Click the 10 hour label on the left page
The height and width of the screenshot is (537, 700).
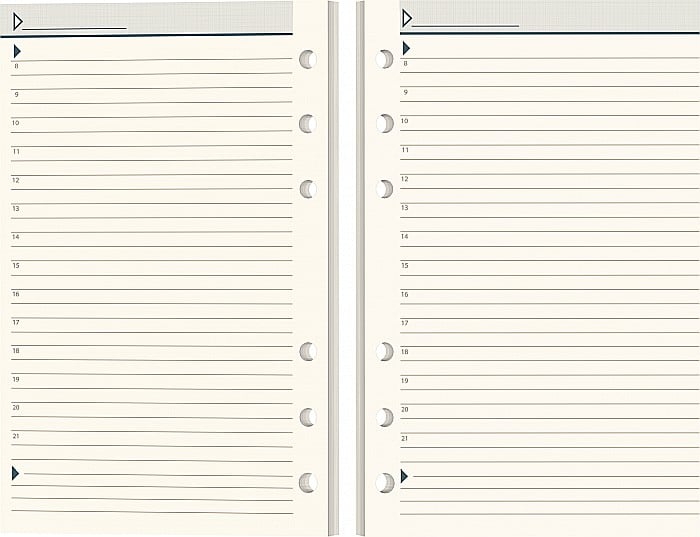click(x=16, y=123)
